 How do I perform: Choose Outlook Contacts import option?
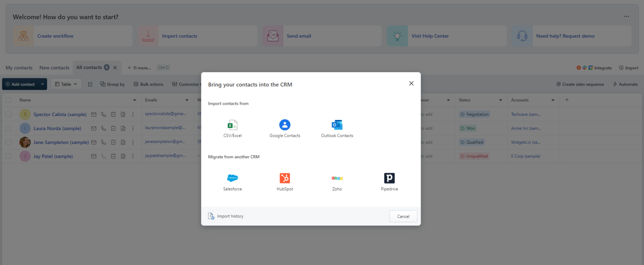pos(337,128)
